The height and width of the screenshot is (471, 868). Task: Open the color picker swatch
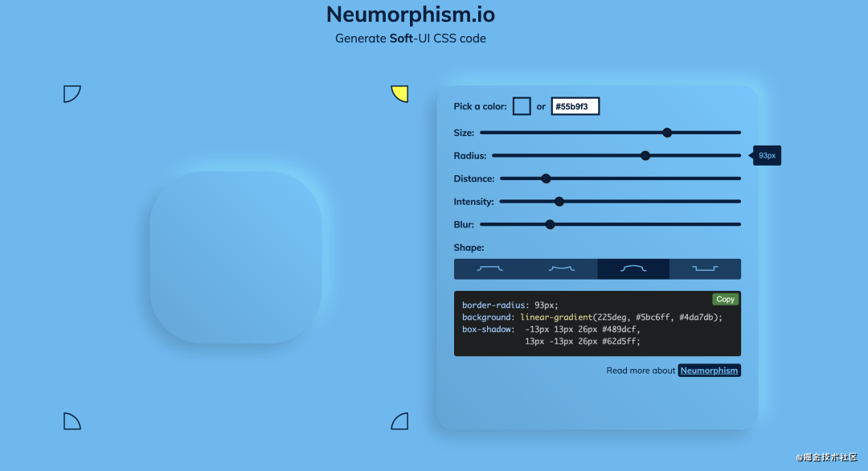pyautogui.click(x=522, y=106)
